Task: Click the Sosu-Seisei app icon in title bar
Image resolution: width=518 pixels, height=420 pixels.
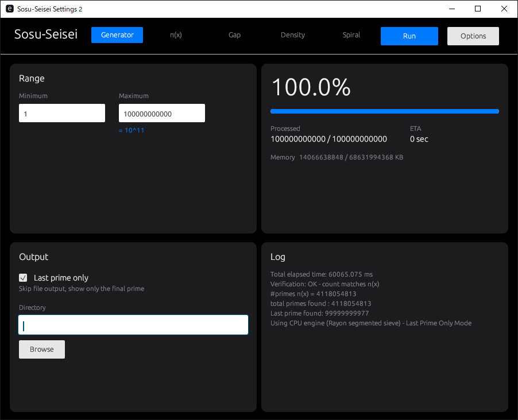Action: coord(9,9)
